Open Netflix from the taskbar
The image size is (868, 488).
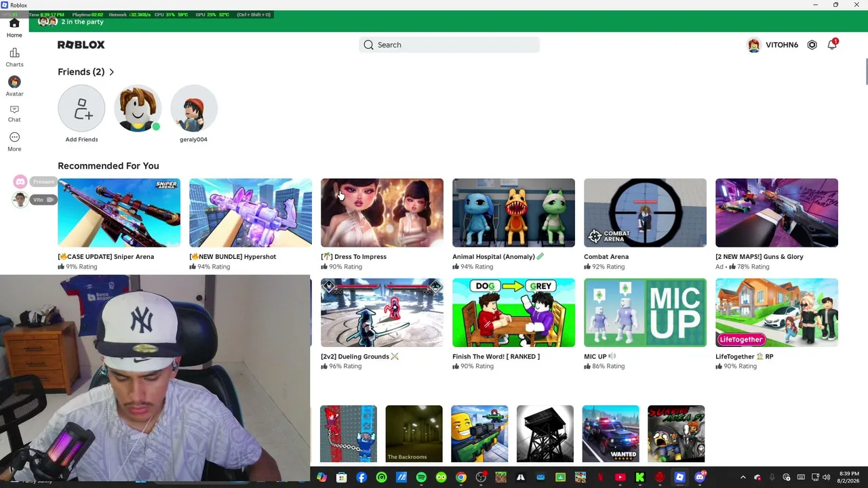tap(600, 478)
